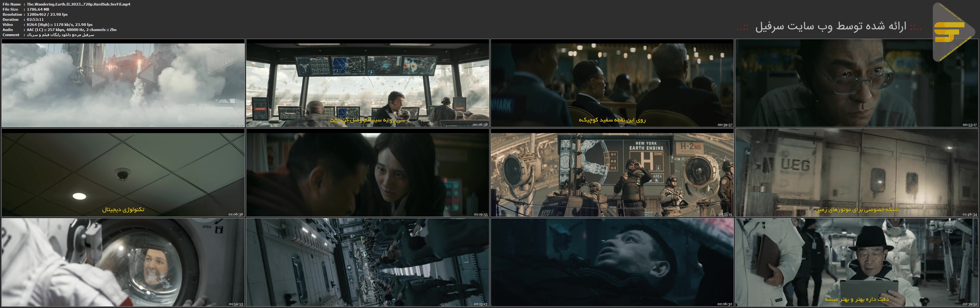The height and width of the screenshot is (308, 980).
Task: Click the woman leaning close thumbnail
Action: point(368,173)
